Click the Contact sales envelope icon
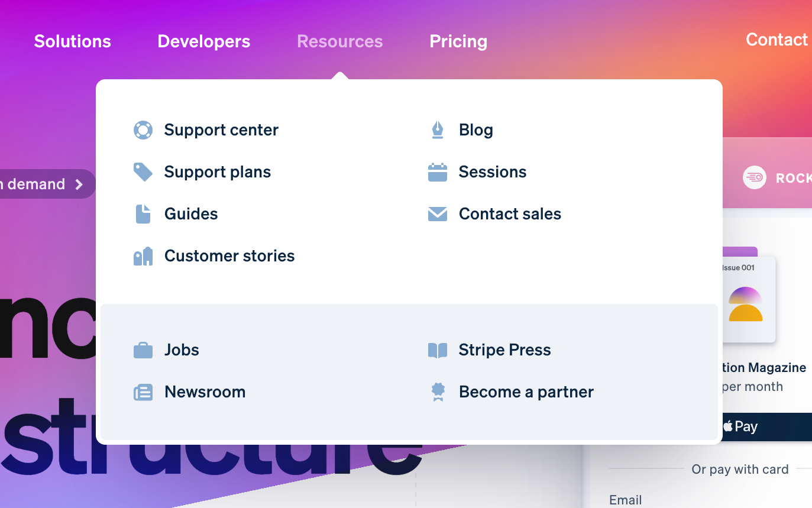 (438, 213)
